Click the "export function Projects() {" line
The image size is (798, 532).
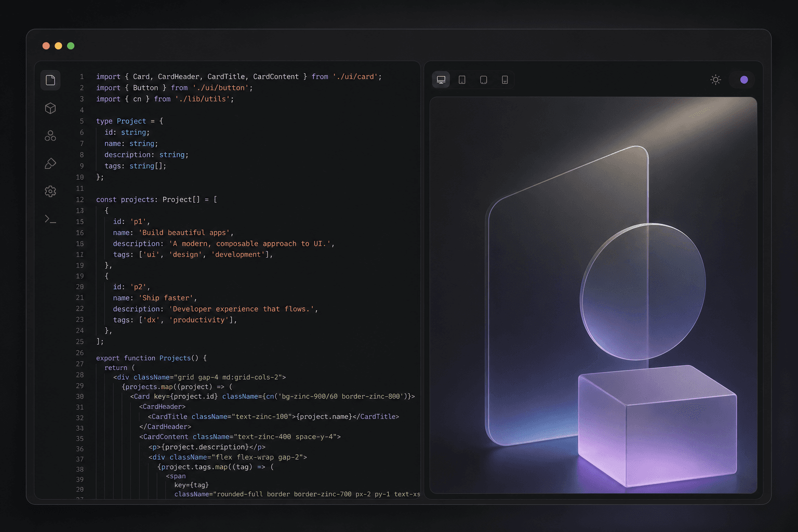[151, 358]
